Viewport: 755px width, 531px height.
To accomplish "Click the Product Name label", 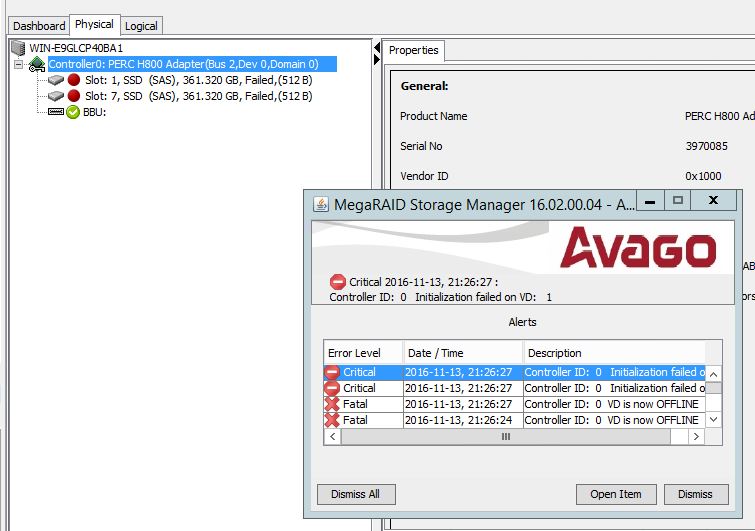I will (x=433, y=117).
